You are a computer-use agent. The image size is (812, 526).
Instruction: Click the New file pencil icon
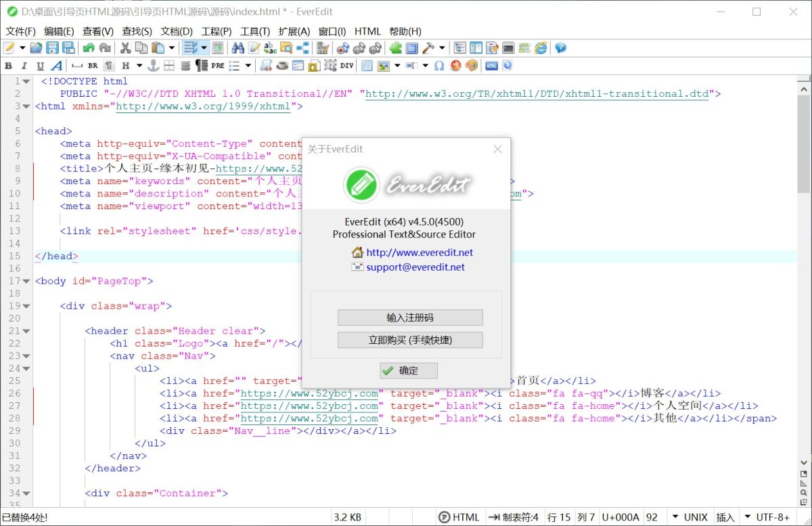[x=9, y=48]
